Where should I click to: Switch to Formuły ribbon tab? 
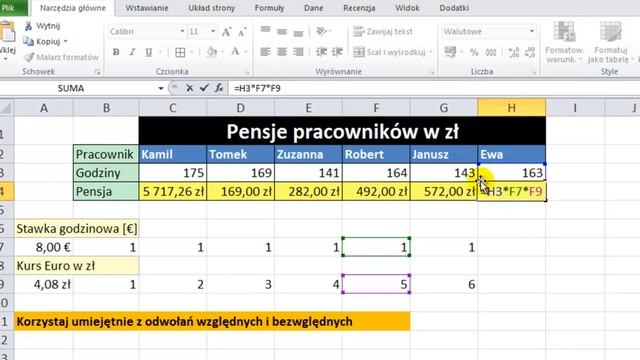[269, 8]
